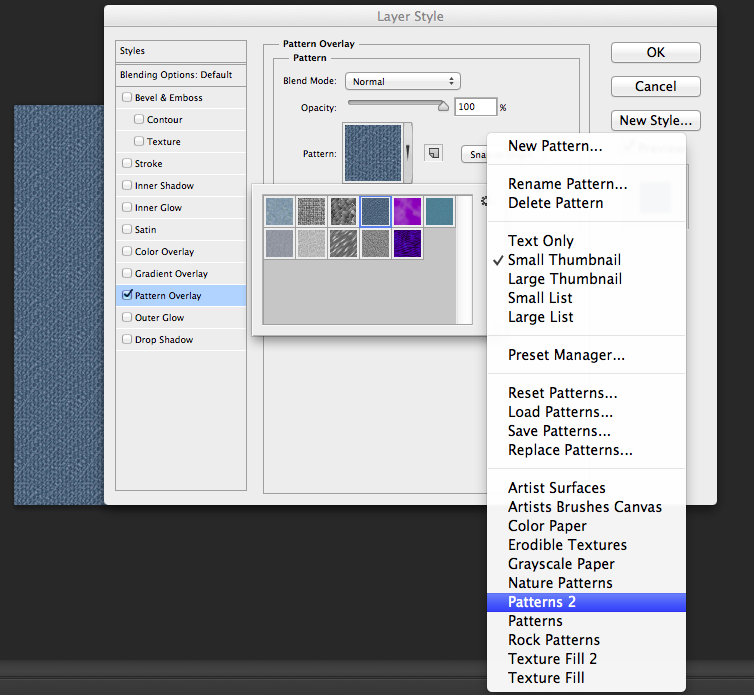Open Preset Manager... from menu
754x695 pixels.
click(586, 355)
